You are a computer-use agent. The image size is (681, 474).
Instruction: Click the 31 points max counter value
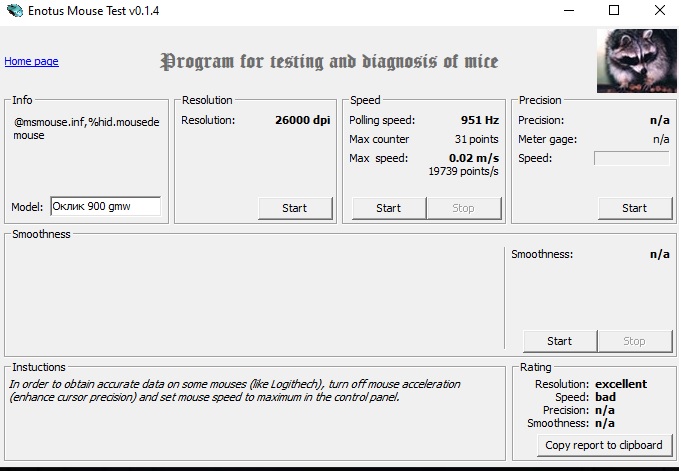[x=476, y=139]
